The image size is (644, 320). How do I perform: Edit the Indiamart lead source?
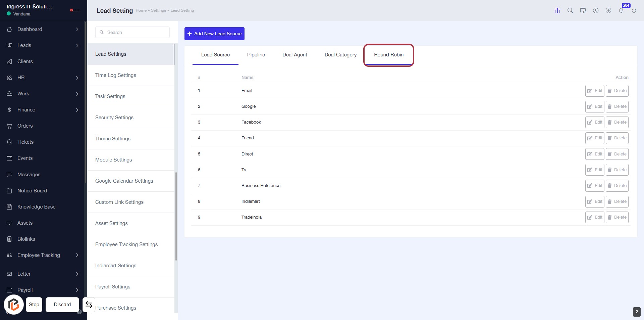(x=595, y=201)
